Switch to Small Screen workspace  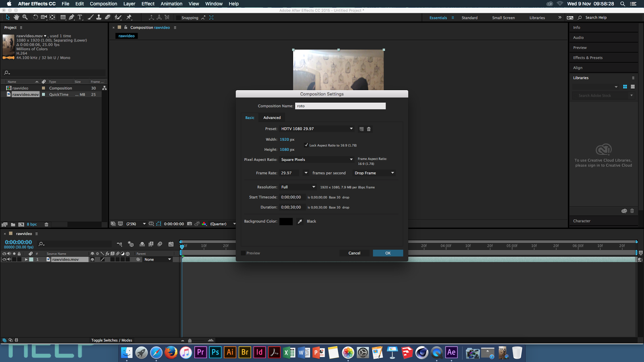tap(504, 18)
